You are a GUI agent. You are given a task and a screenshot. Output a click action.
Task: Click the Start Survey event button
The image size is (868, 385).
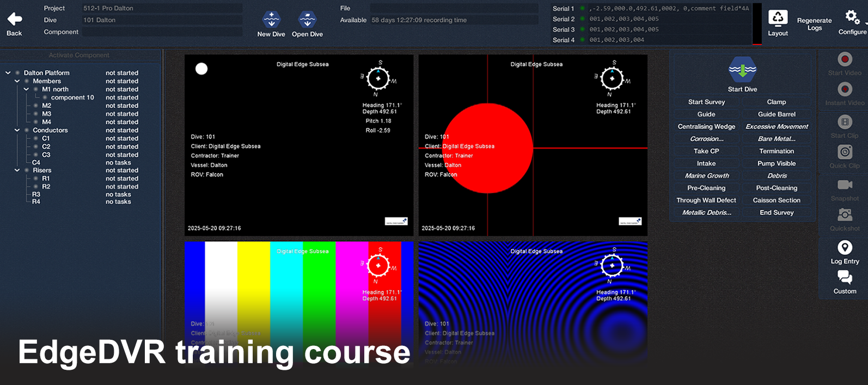(x=706, y=102)
